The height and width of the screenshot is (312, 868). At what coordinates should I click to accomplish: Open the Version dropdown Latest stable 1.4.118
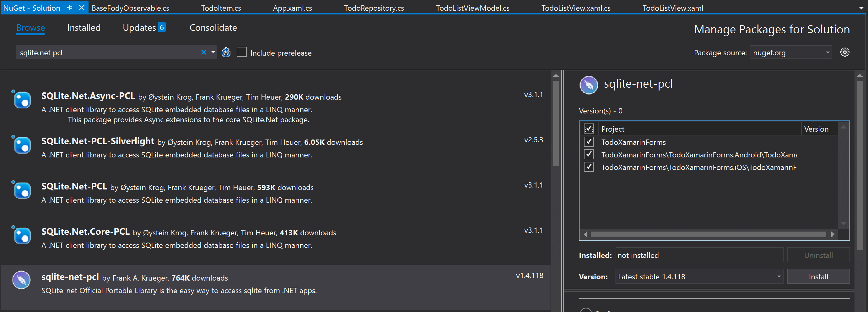(x=699, y=276)
